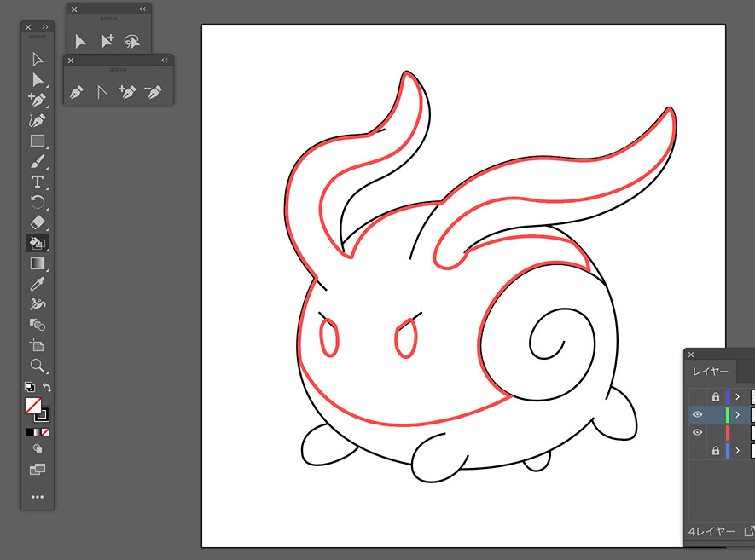The width and height of the screenshot is (755, 560).
Task: Select the Eraser tool
Action: tap(38, 222)
